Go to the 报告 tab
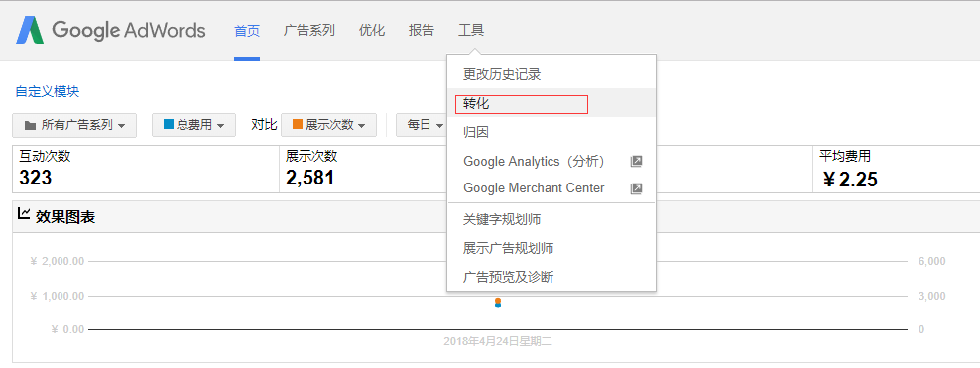Image resolution: width=980 pixels, height=368 pixels. tap(422, 30)
